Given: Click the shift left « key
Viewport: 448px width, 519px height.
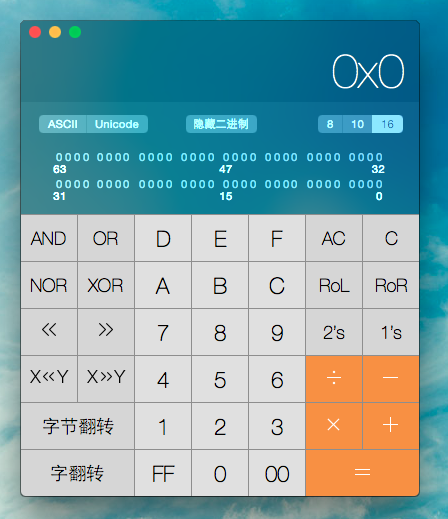Looking at the screenshot, I should pyautogui.click(x=49, y=332).
